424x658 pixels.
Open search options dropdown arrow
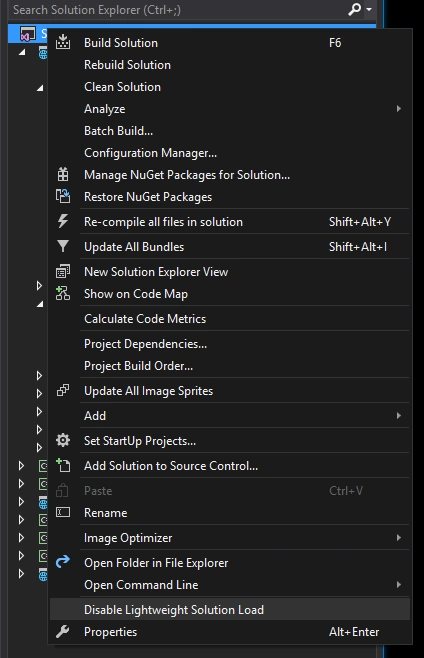369,9
